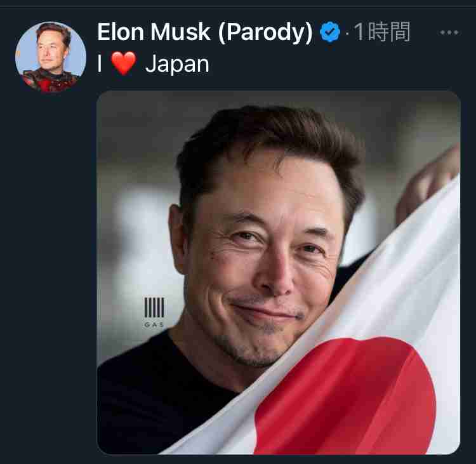Click the 1時間 timestamp link
The width and height of the screenshot is (476, 464).
coord(382,32)
